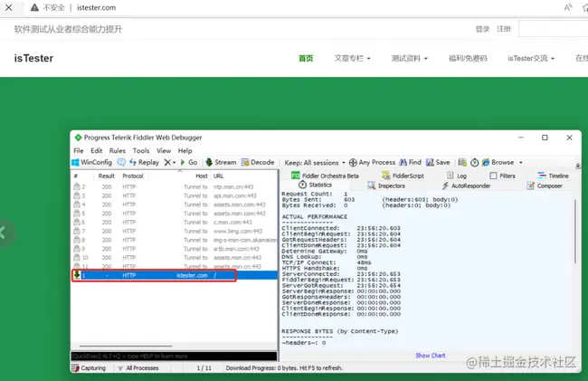Sort by Protocol column header
Screen dimensions: 588x381
pyautogui.click(x=133, y=176)
